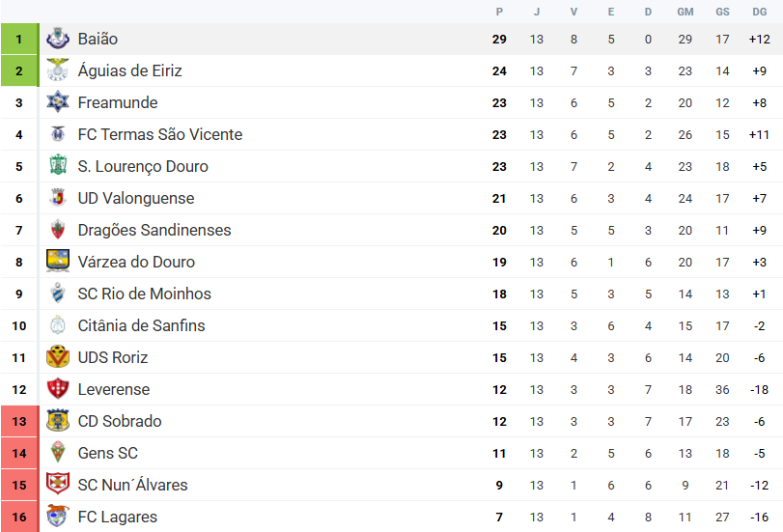Click the FC Lagares crest icon
The image size is (783, 532).
(x=58, y=517)
